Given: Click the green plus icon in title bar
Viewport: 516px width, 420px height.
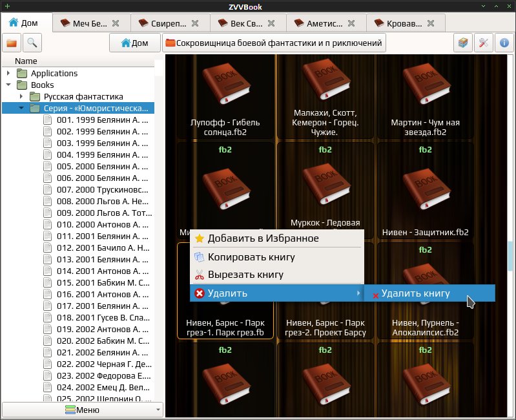Looking at the screenshot, I should (7, 6).
